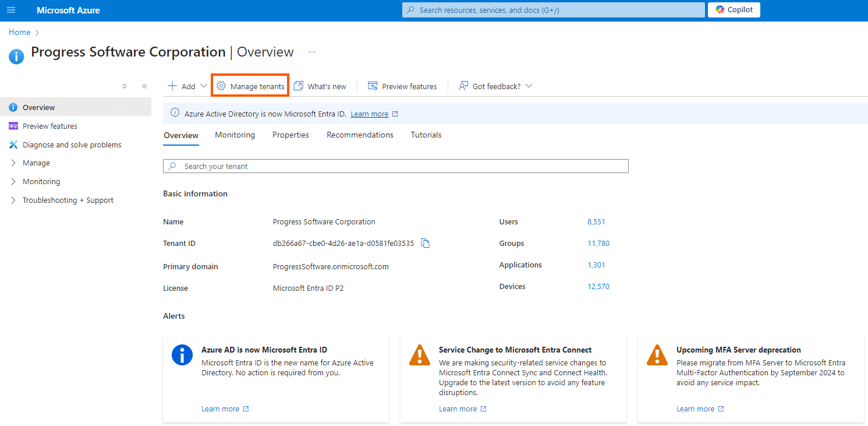This screenshot has height=426, width=868.
Task: Click What's new button
Action: [320, 86]
